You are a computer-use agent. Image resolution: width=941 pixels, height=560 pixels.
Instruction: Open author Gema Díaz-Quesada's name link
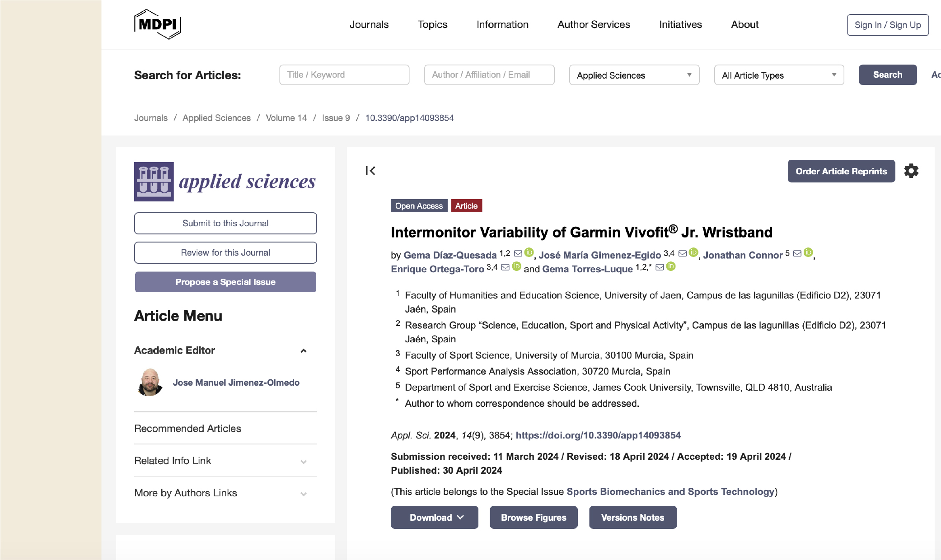[450, 255]
